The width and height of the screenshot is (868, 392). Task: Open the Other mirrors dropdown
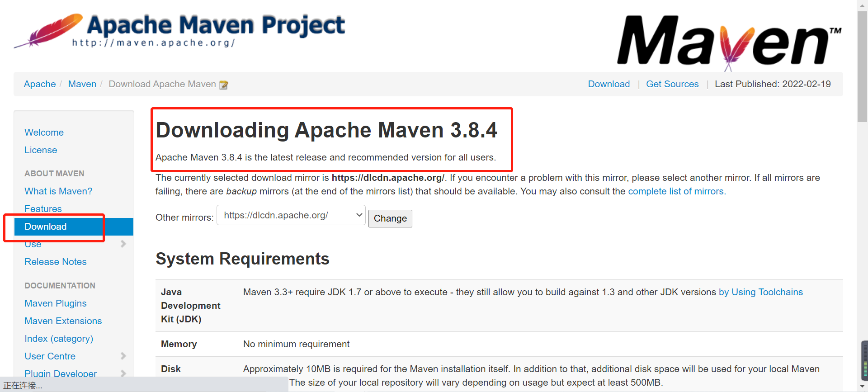click(291, 215)
